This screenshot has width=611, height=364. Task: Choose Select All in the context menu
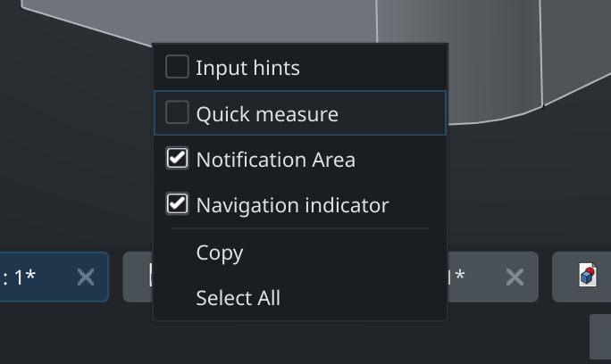tap(238, 298)
